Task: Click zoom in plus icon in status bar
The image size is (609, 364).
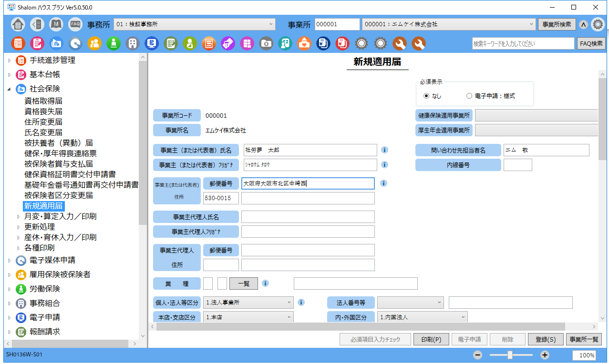Action: [x=545, y=355]
